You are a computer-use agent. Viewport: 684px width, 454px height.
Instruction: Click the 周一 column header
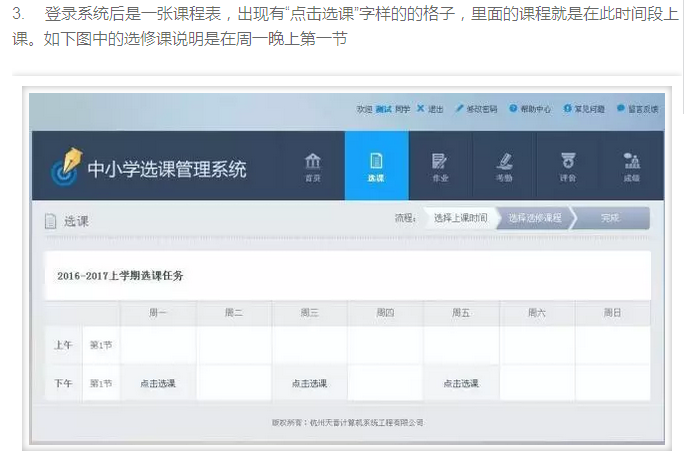coord(158,313)
